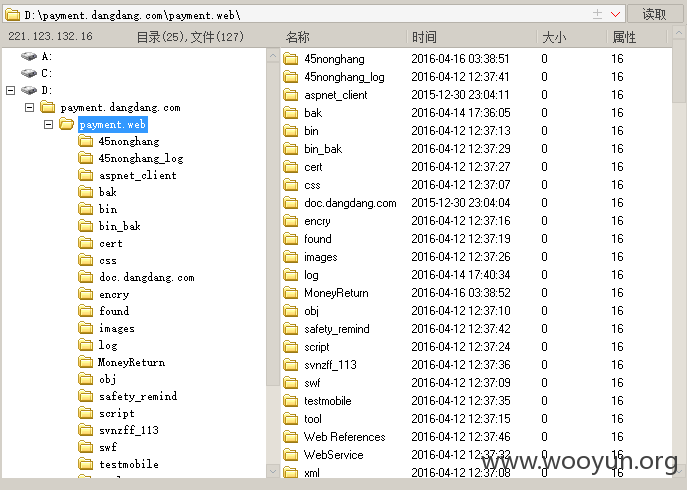Select svnzff_113 folder icon in tree
The height and width of the screenshot is (490, 687).
85,430
